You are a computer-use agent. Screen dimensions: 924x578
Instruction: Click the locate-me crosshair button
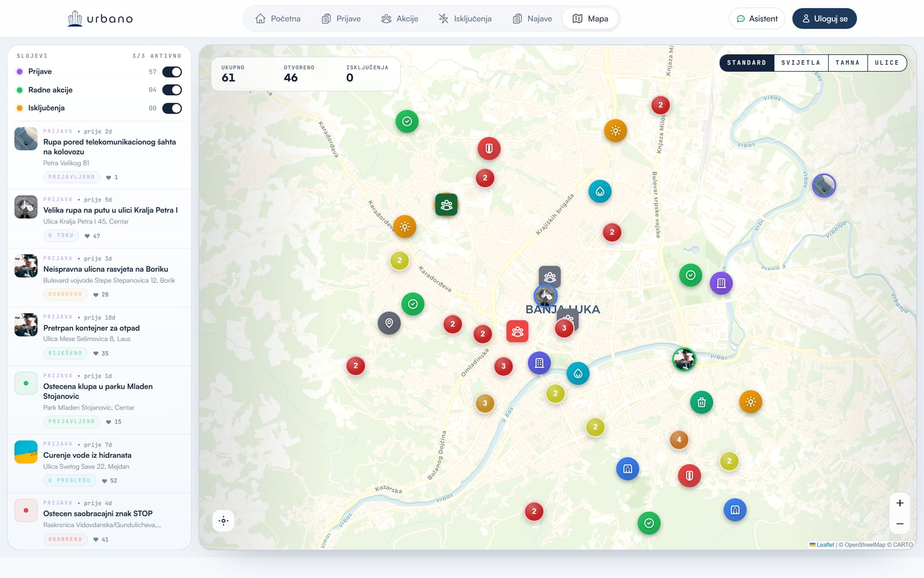[x=223, y=521]
